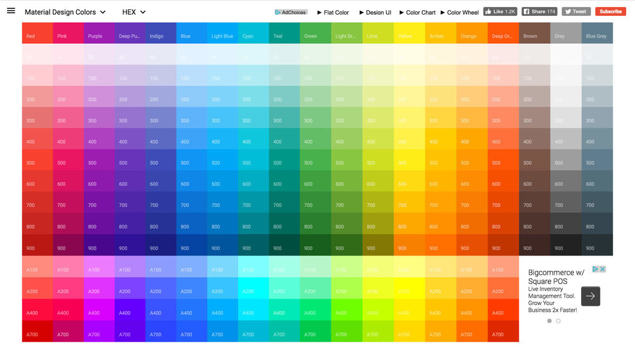Click the Amber 600 swatch
The width and height of the screenshot is (635, 364).
[441, 181]
